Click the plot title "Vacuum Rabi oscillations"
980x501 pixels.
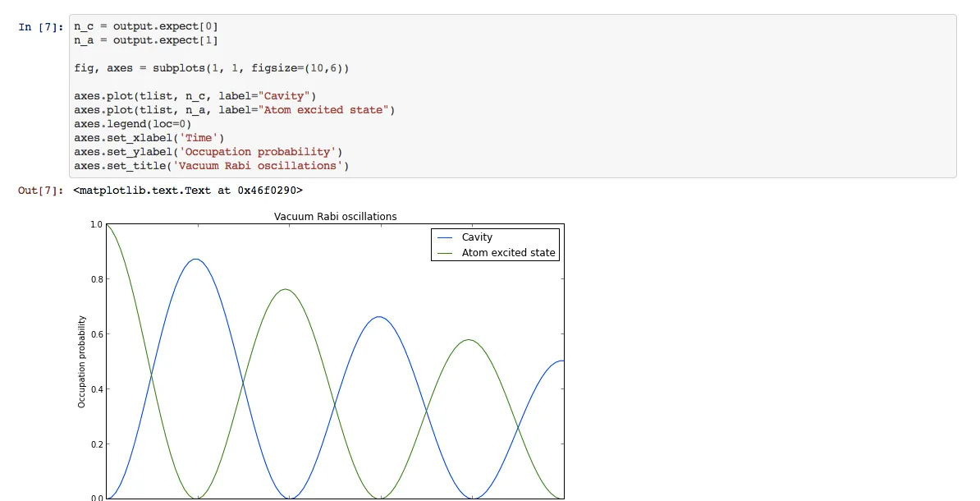[335, 217]
